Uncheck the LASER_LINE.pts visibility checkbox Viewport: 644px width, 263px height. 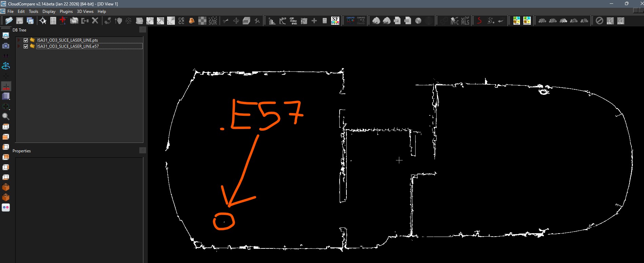pos(26,40)
